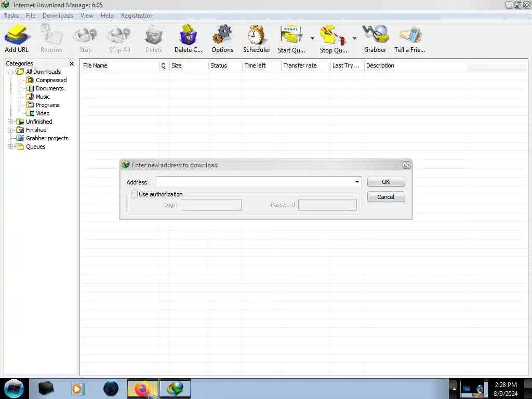Open the Help menu
The height and width of the screenshot is (399, 532).
pos(107,16)
